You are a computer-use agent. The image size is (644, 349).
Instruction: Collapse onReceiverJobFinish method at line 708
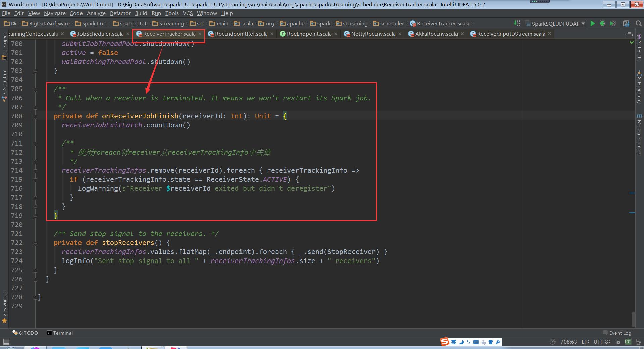[x=35, y=116]
